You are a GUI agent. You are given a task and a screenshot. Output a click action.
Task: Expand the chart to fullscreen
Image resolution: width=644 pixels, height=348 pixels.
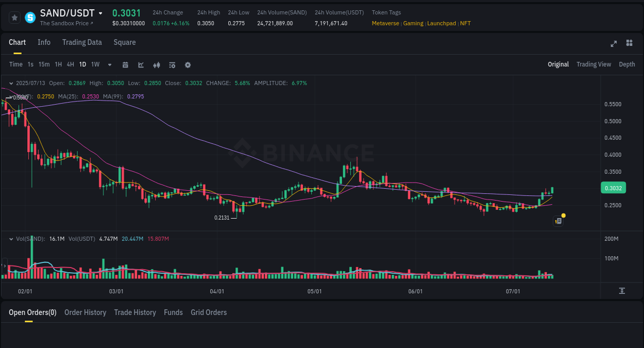tap(614, 44)
